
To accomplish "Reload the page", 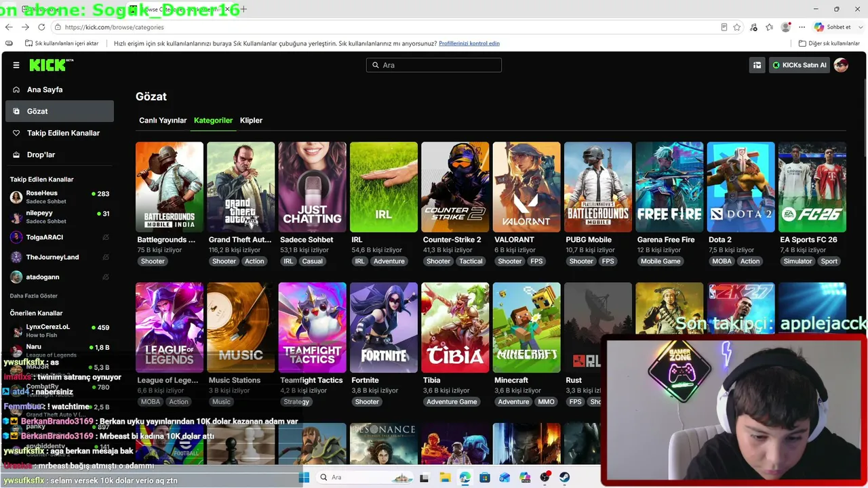I will [41, 27].
